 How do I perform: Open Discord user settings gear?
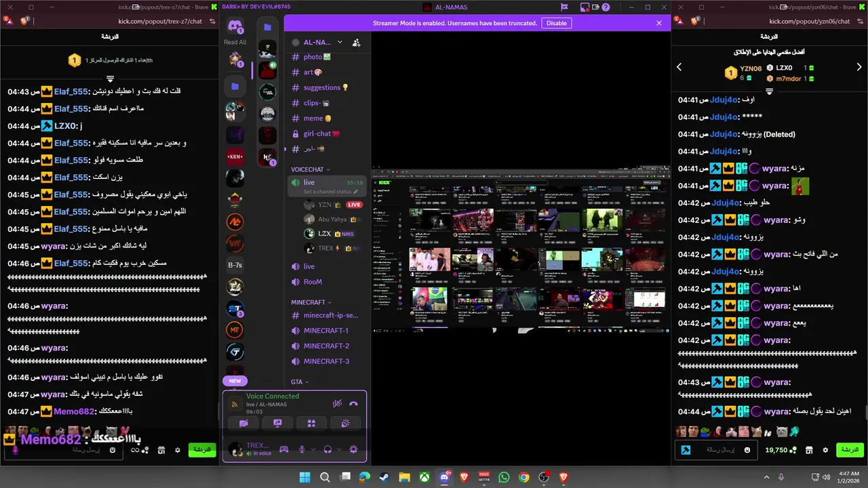(353, 449)
